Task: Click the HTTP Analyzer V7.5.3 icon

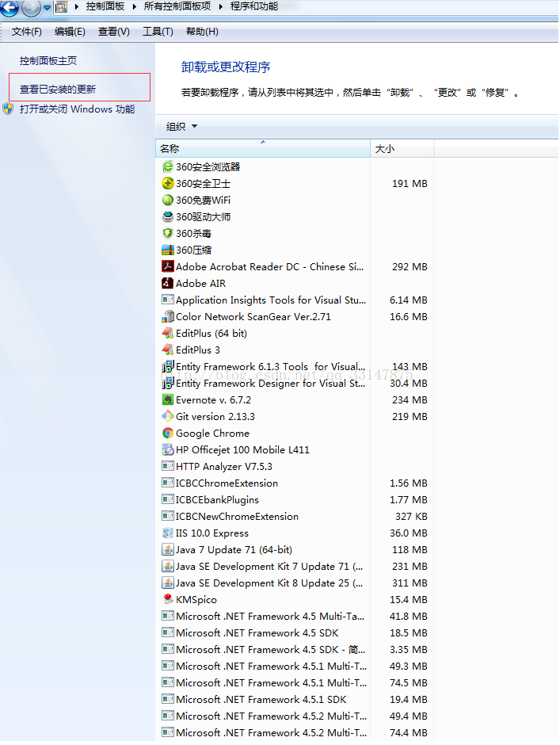Action: [168, 466]
